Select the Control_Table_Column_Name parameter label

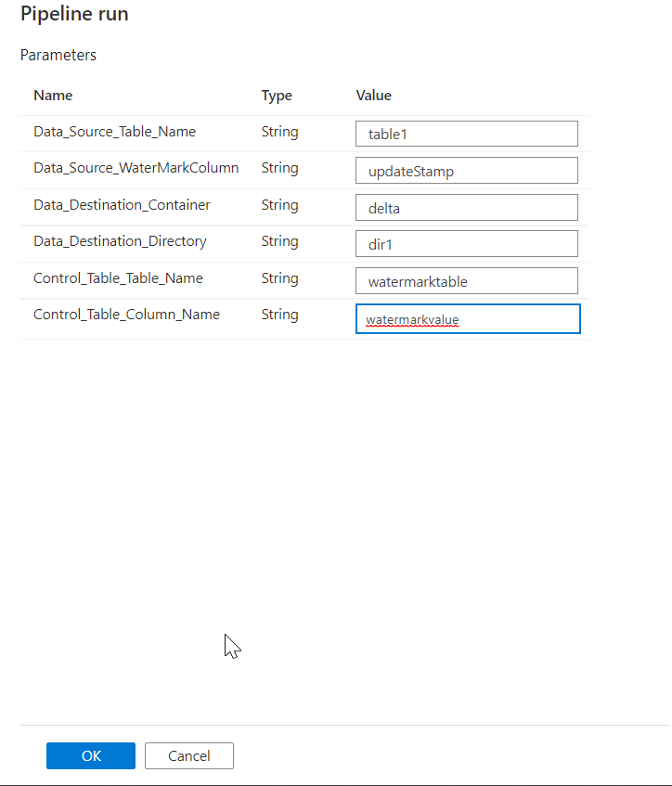click(x=126, y=315)
